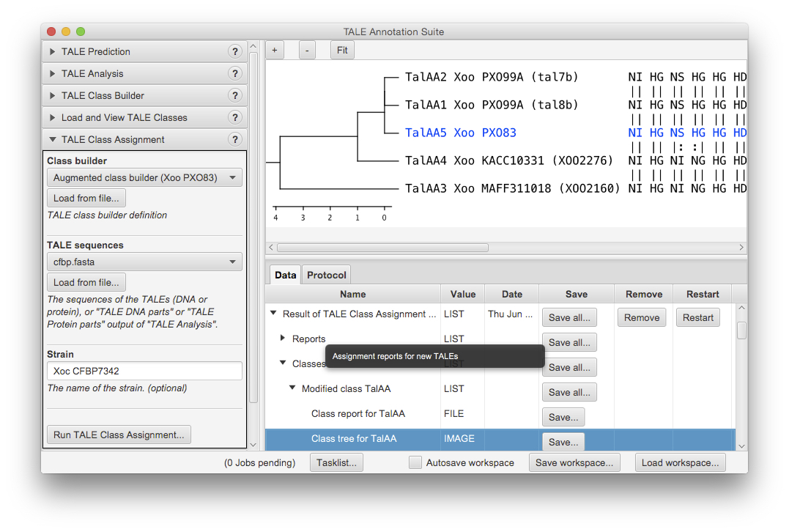Enable Autosave workspace checkbox

coord(415,462)
